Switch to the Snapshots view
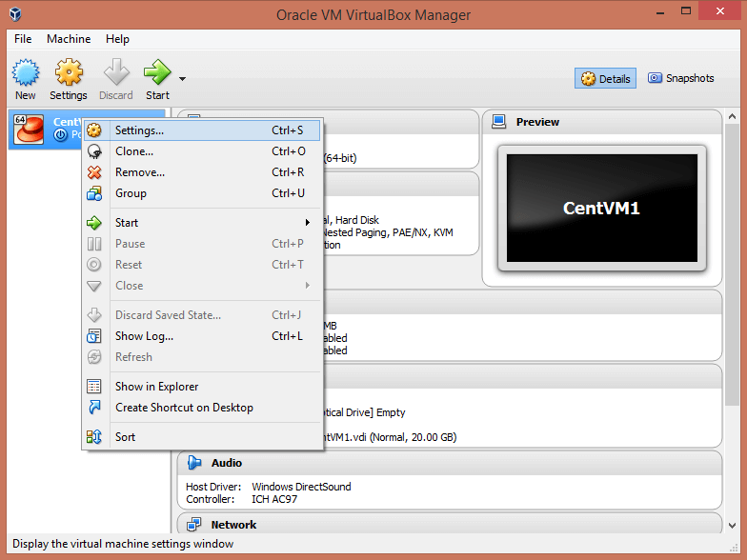Image resolution: width=747 pixels, height=560 pixels. (680, 79)
